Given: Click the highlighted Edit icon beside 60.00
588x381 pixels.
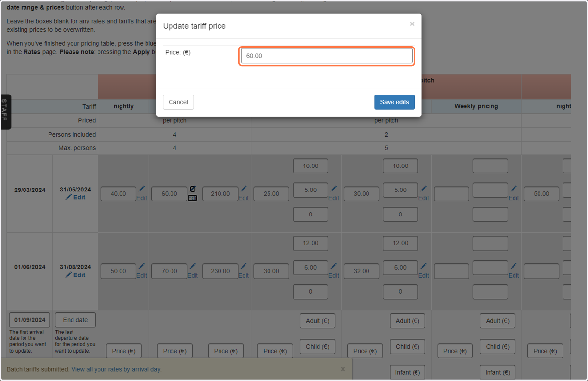Looking at the screenshot, I should [193, 193].
